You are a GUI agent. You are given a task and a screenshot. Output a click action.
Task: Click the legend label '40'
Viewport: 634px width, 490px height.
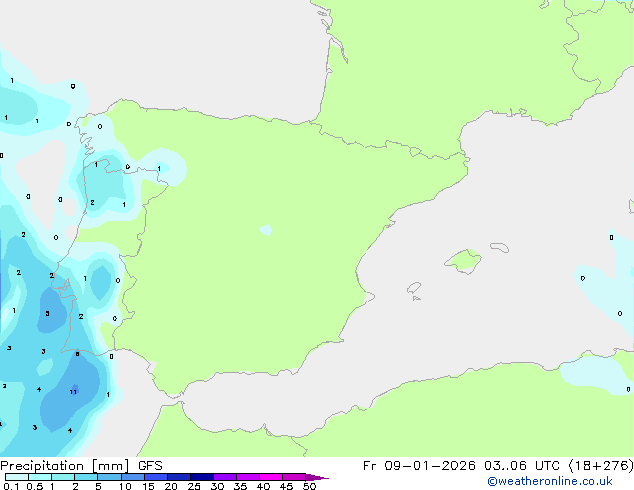click(263, 486)
